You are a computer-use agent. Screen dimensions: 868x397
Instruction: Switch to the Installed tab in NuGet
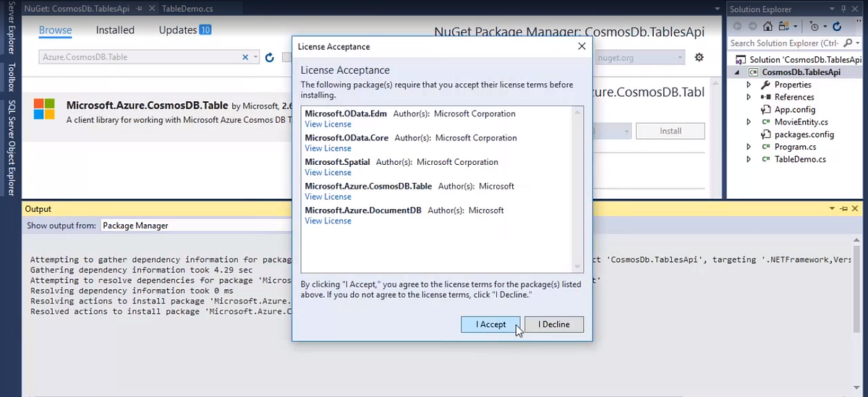(115, 30)
